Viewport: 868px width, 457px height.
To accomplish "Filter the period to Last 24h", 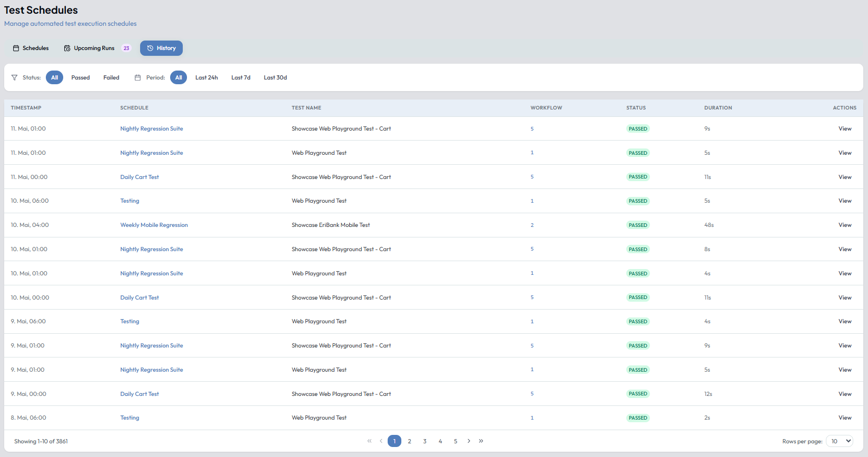I will pos(206,77).
